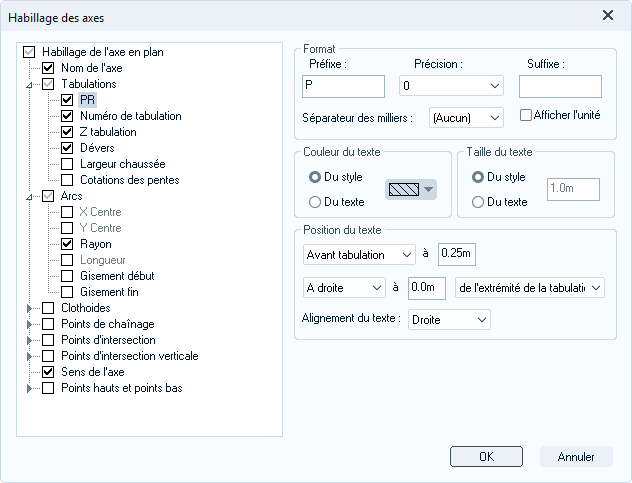Open the text color swatch picker
Screen dimensions: 632x483
[x=411, y=189]
